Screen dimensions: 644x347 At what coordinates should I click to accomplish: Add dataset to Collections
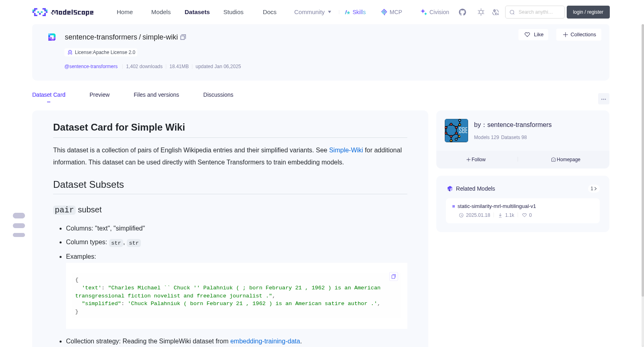coord(579,35)
